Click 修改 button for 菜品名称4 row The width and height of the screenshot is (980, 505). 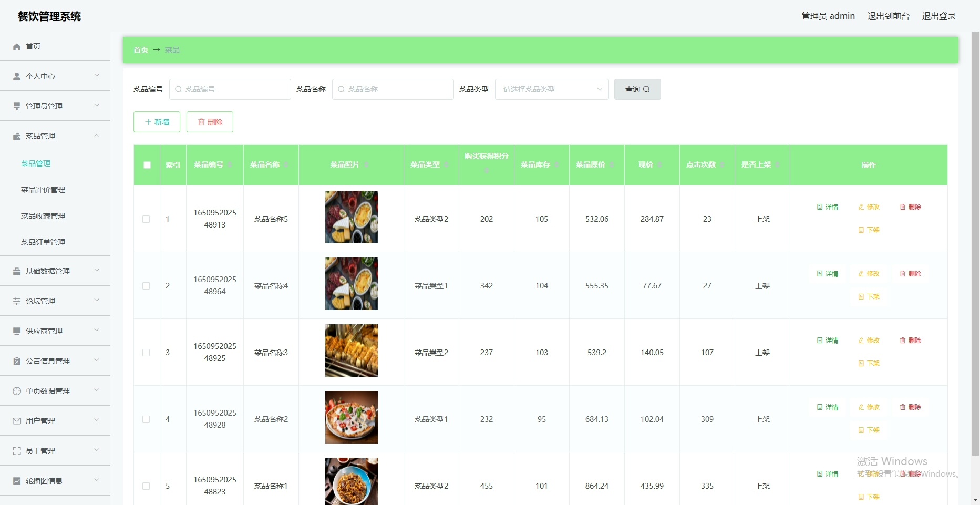tap(869, 274)
